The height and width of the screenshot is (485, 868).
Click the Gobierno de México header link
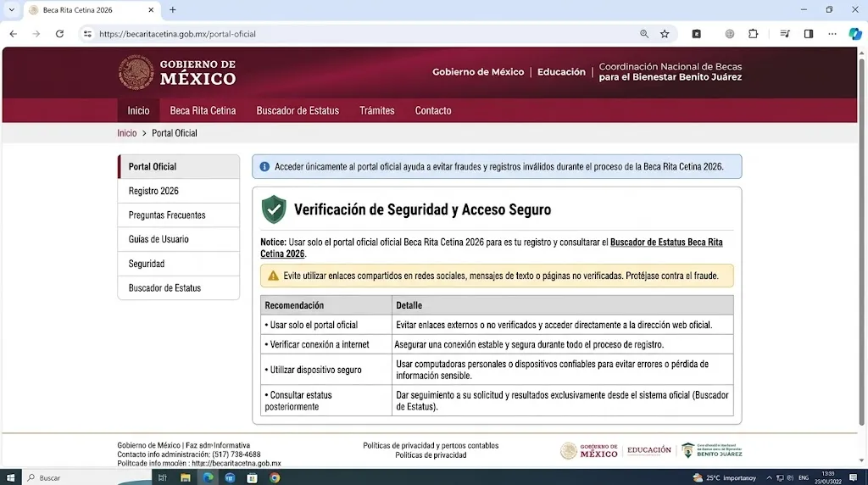pos(478,72)
